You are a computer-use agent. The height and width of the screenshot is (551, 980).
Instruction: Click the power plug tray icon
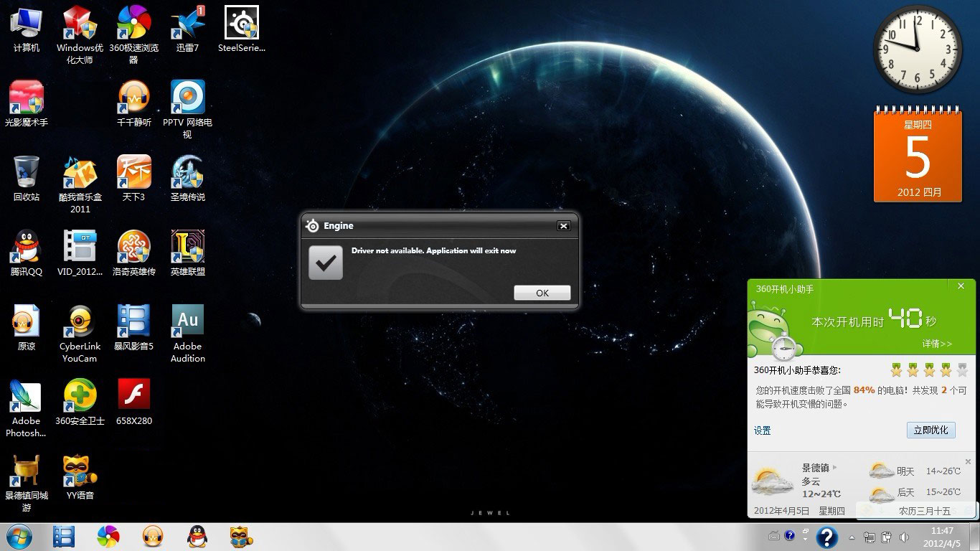click(887, 537)
